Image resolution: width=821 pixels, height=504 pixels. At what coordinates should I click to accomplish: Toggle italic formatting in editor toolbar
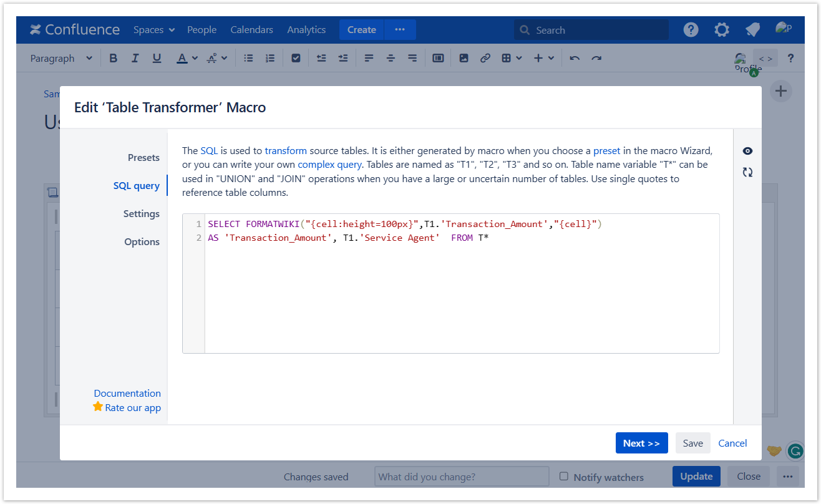pos(135,58)
